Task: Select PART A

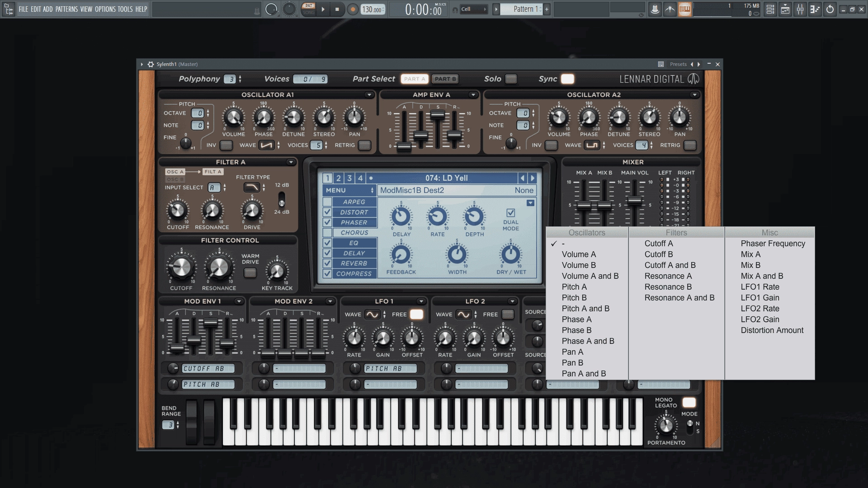Action: [414, 79]
